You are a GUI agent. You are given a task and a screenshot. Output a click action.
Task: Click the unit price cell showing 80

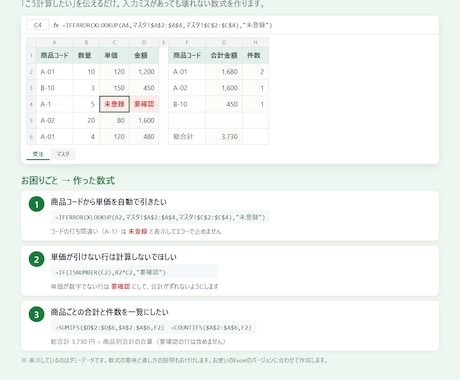tap(114, 120)
